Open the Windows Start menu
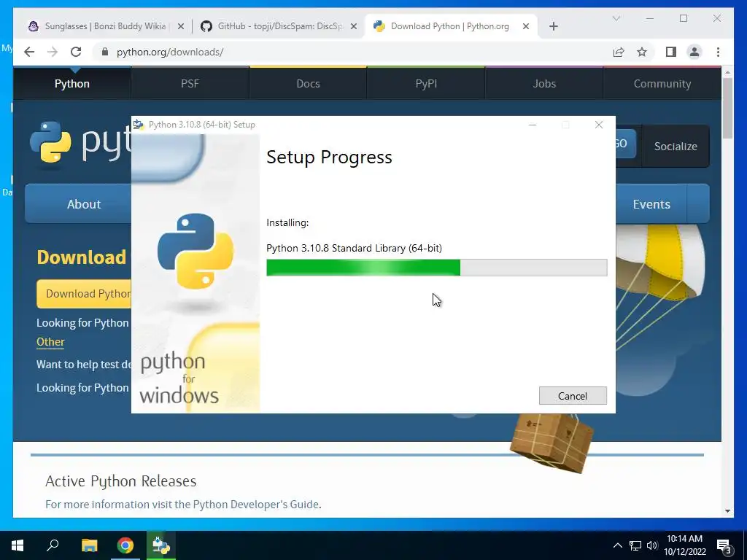Screen dimensions: 747x560 pyautogui.click(x=18, y=545)
